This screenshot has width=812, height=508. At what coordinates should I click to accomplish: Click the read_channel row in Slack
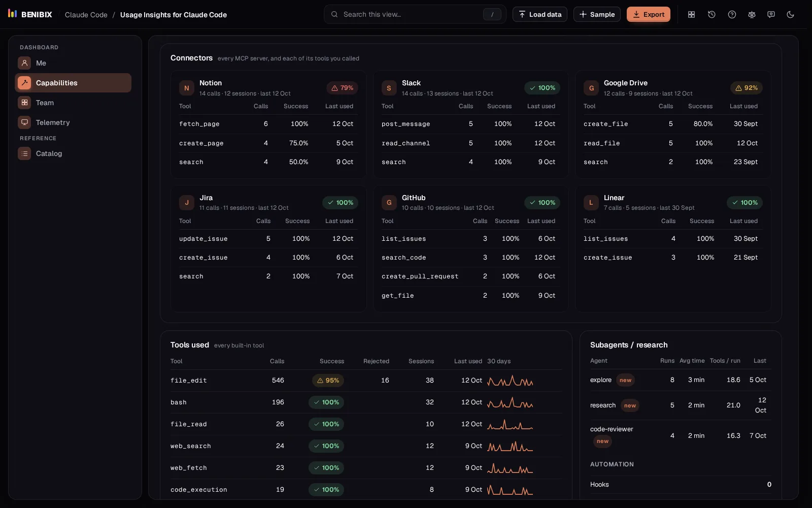pyautogui.click(x=470, y=143)
